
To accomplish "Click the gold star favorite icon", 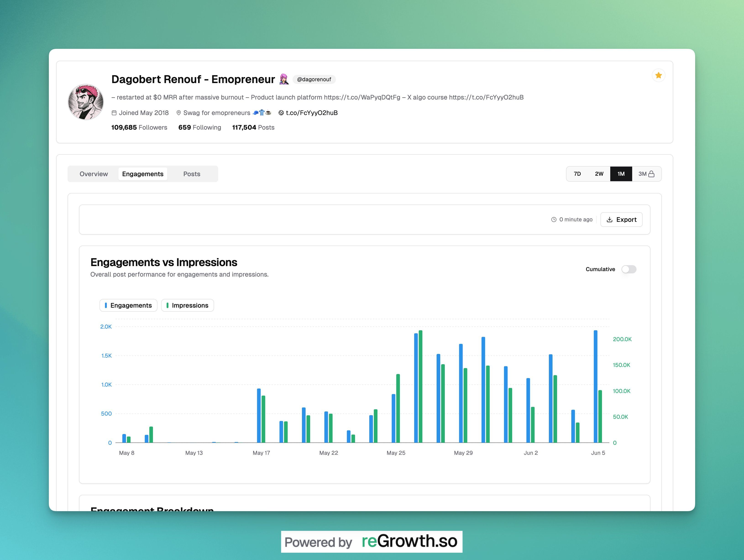I will pyautogui.click(x=658, y=75).
